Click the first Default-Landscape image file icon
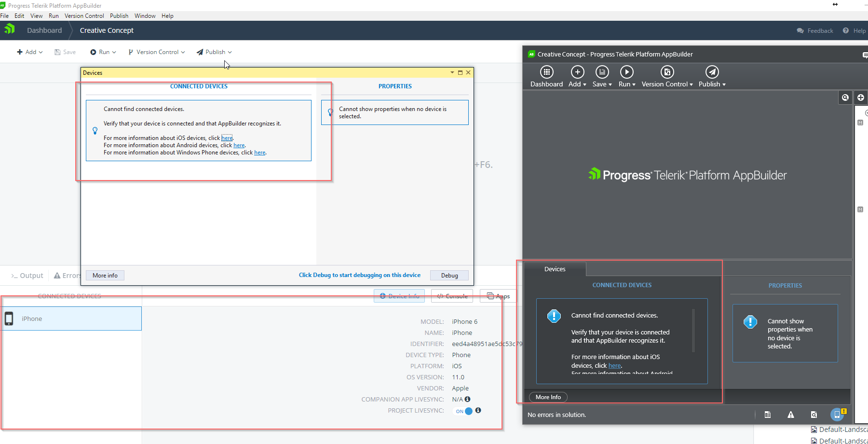 coord(814,430)
